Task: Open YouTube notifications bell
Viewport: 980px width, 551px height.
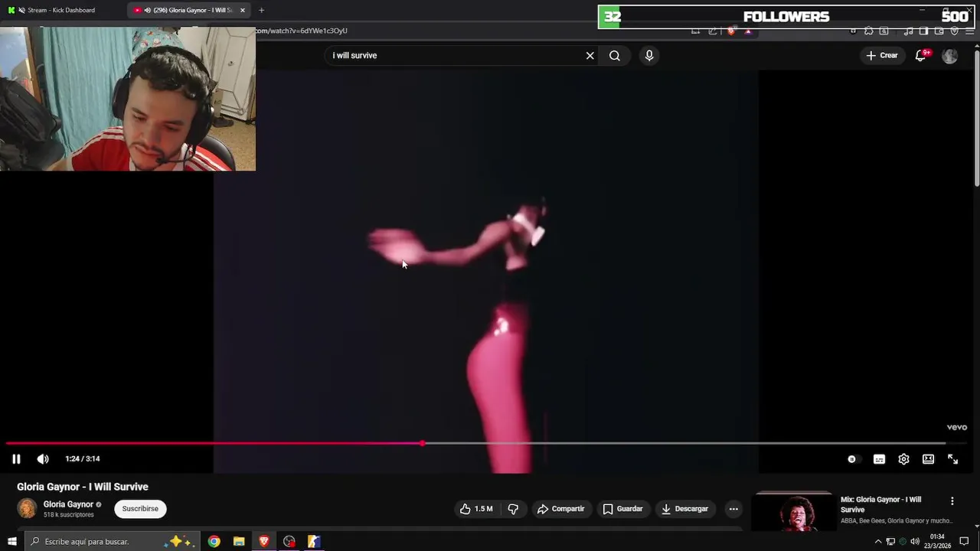Action: (x=921, y=55)
